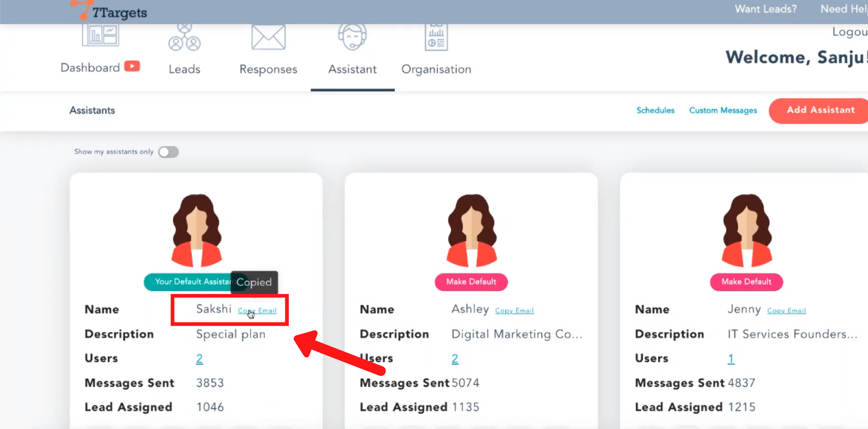The width and height of the screenshot is (868, 429).
Task: Play the Dashboard YouTube video icon
Action: pyautogui.click(x=132, y=66)
